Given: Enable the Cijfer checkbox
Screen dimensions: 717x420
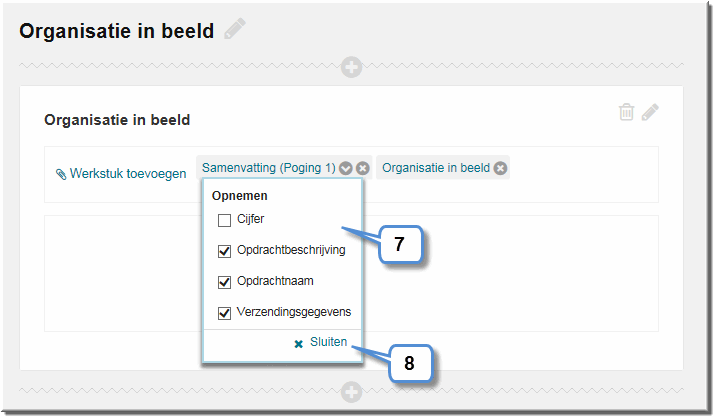Looking at the screenshot, I should tap(224, 221).
